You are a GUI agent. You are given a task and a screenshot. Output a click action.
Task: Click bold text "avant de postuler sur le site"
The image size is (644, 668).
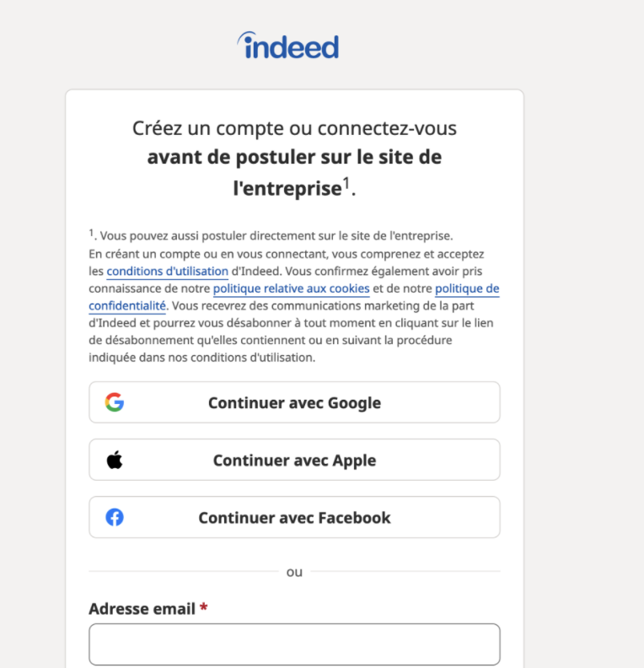click(x=294, y=157)
